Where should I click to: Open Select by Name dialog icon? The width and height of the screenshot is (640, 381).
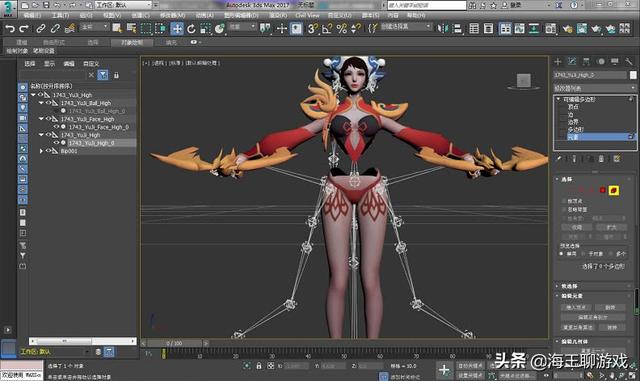(x=131, y=28)
